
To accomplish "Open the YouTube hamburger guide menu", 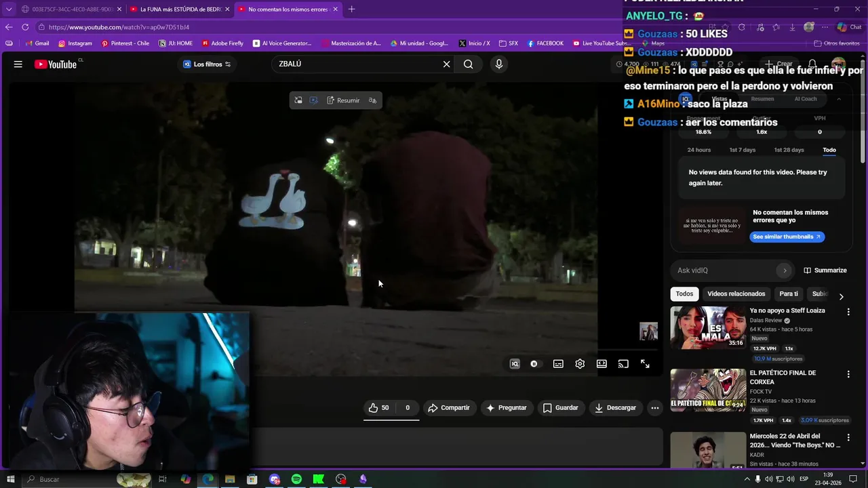I will (x=18, y=64).
